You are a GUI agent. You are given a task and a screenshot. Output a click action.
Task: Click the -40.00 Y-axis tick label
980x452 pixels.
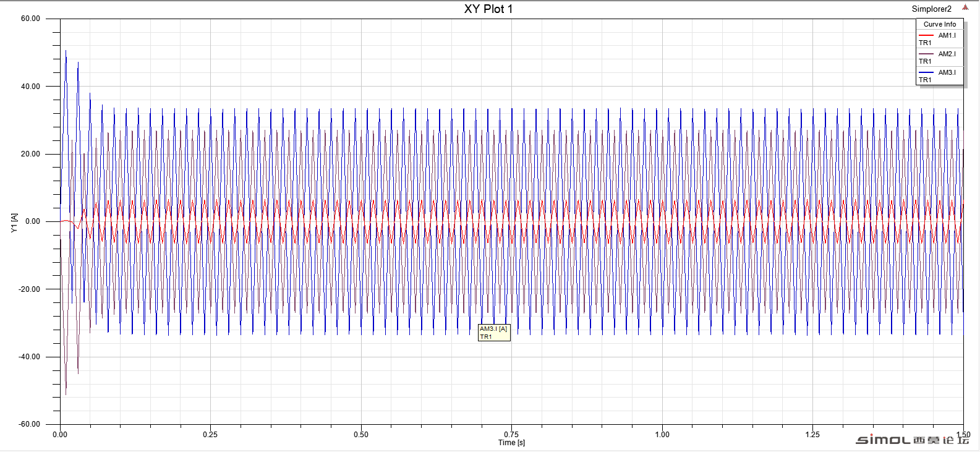pos(29,357)
